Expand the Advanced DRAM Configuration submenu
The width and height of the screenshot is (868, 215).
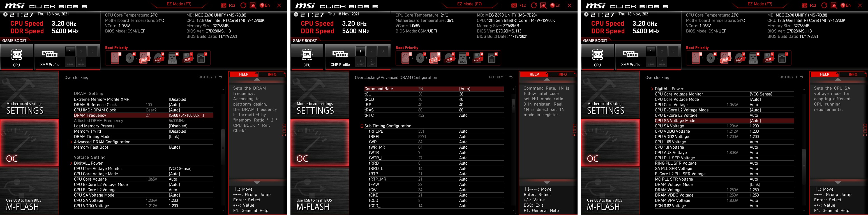102,142
